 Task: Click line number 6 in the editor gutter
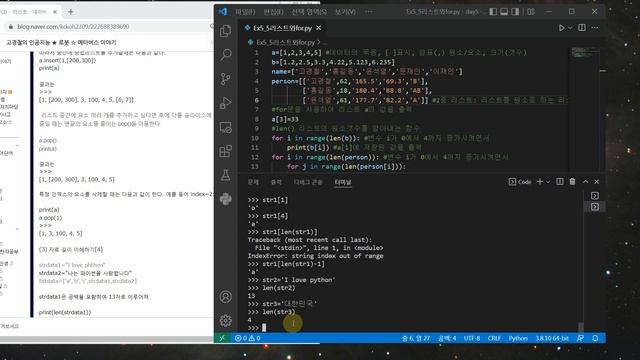pos(257,100)
